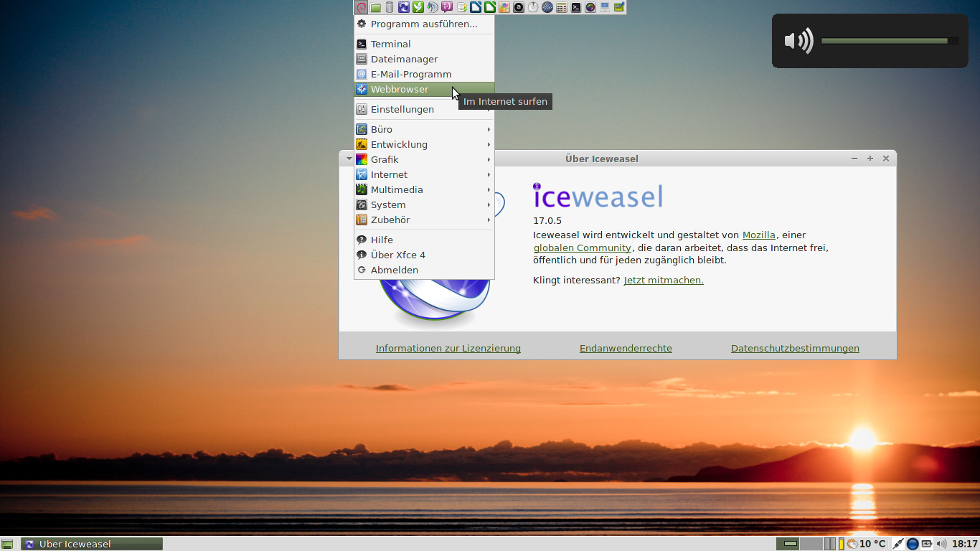Open the Datenschutzbestimmungen link
Image resolution: width=980 pixels, height=551 pixels.
795,348
